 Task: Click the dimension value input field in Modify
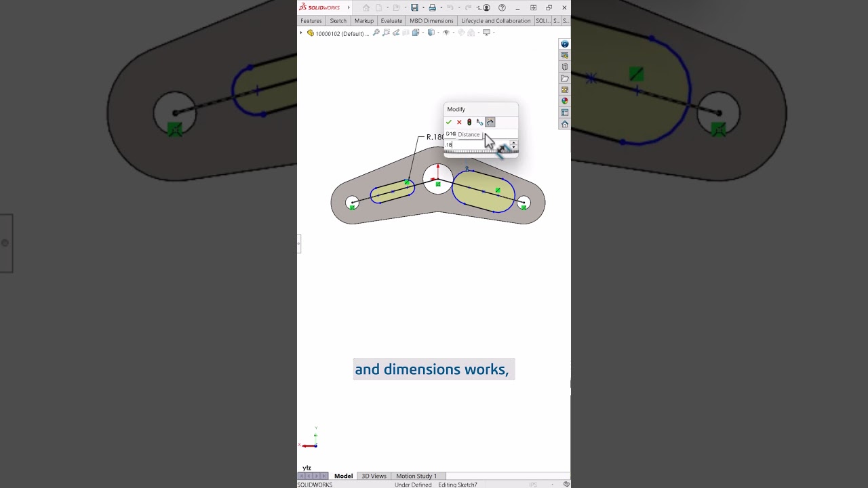point(477,145)
